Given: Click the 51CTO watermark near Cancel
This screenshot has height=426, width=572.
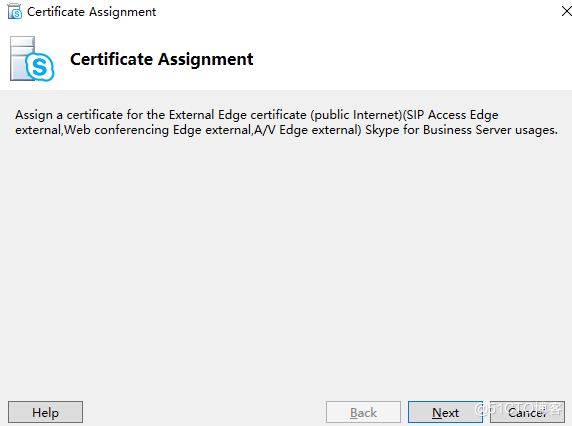Looking at the screenshot, I should (x=518, y=408).
